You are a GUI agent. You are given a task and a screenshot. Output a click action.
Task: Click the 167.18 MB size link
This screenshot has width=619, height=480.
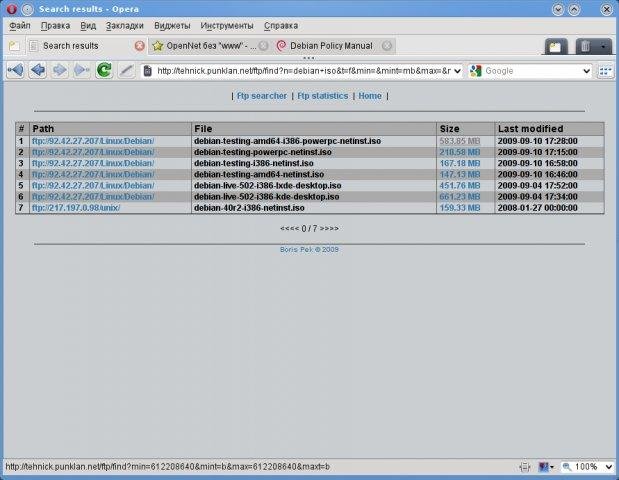pyautogui.click(x=460, y=163)
